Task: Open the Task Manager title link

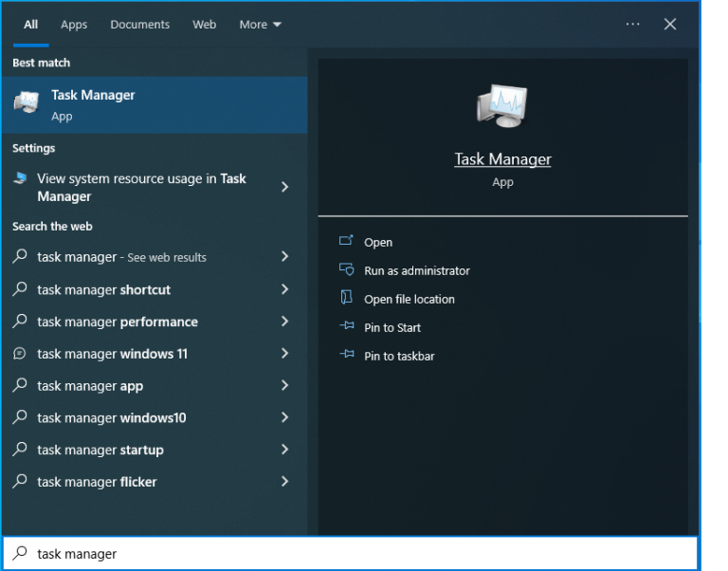Action: click(502, 159)
